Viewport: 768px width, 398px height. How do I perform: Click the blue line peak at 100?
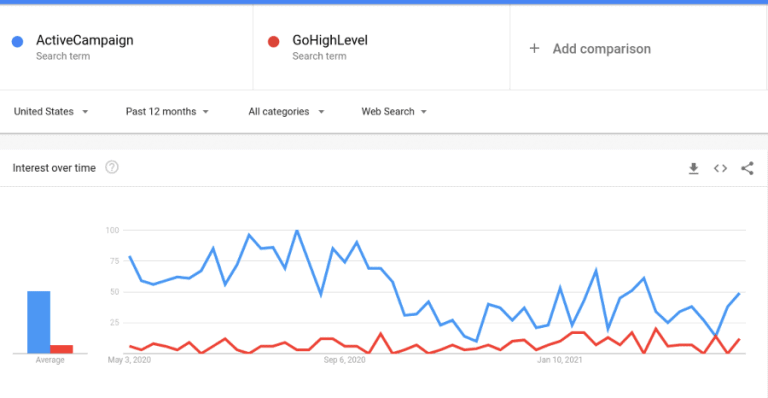coord(297,230)
